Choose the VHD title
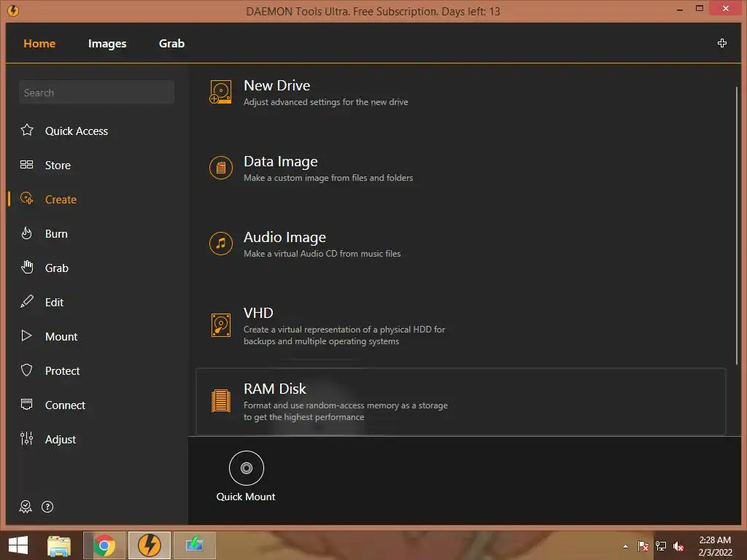 click(x=258, y=313)
